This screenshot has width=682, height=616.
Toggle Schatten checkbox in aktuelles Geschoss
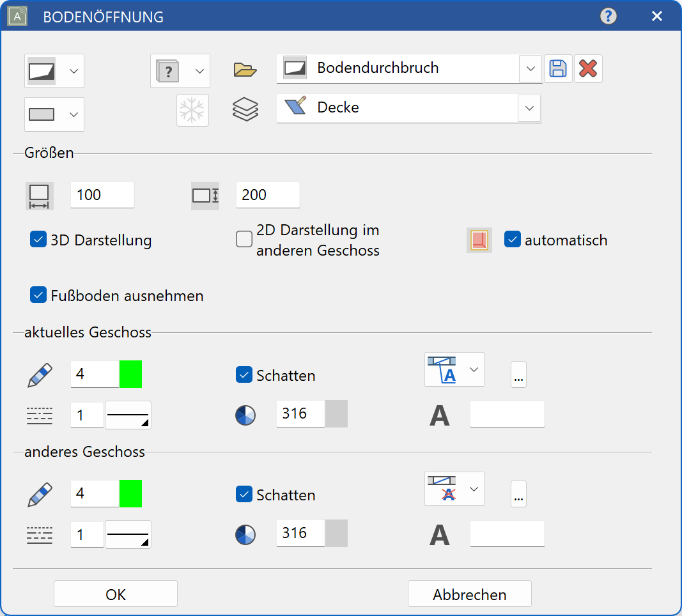pos(244,374)
